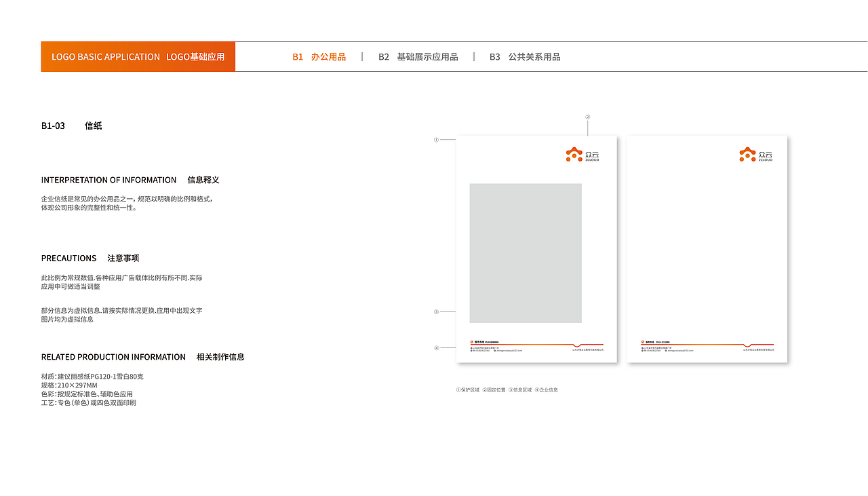
Task: Click the INTERPRETATION OF INFORMATION heading
Action: 108,180
